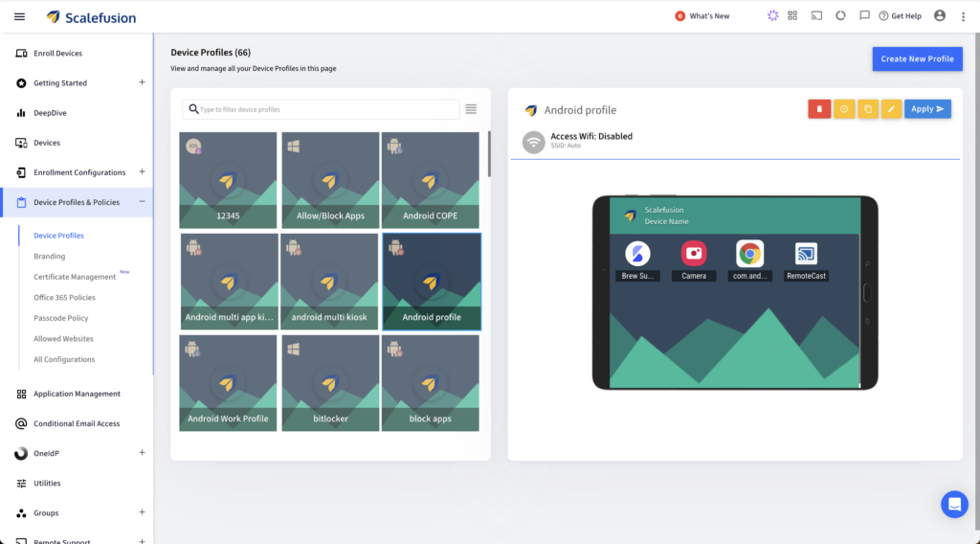Open Office 365 Policies submenu item
The height and width of the screenshot is (544, 980).
(x=64, y=298)
